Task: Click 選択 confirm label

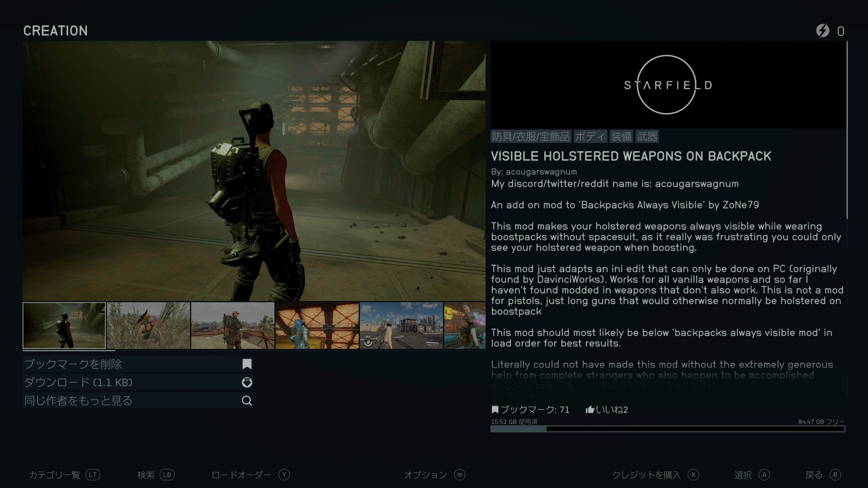Action: tap(743, 475)
